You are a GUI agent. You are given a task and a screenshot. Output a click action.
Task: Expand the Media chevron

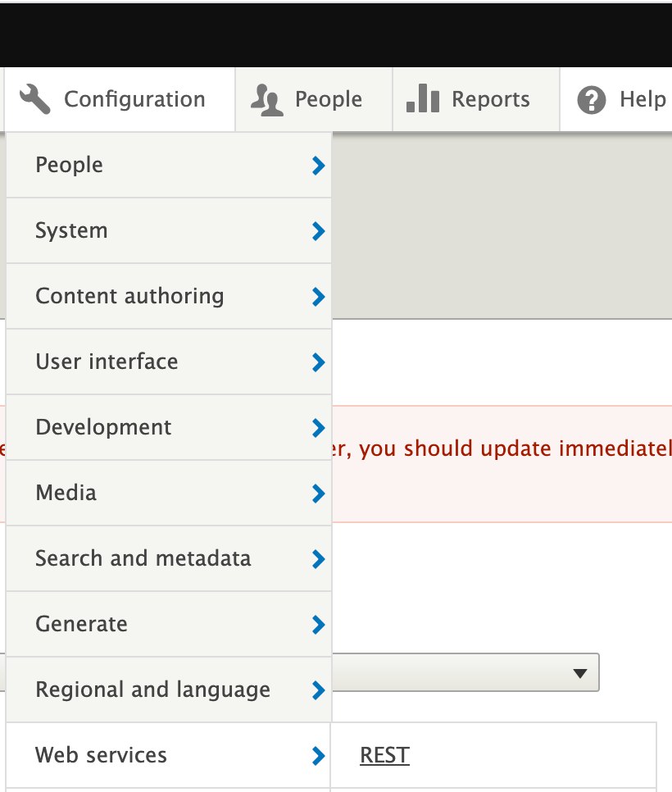319,494
